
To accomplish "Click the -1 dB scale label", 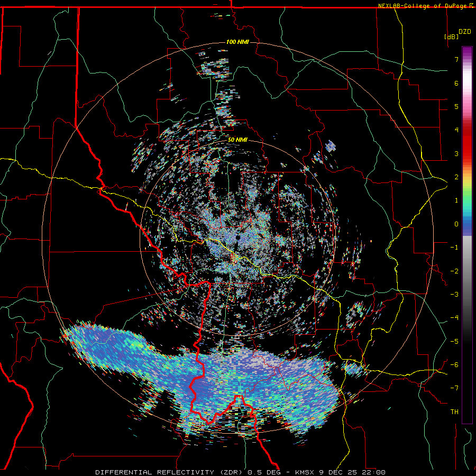I will (x=454, y=248).
